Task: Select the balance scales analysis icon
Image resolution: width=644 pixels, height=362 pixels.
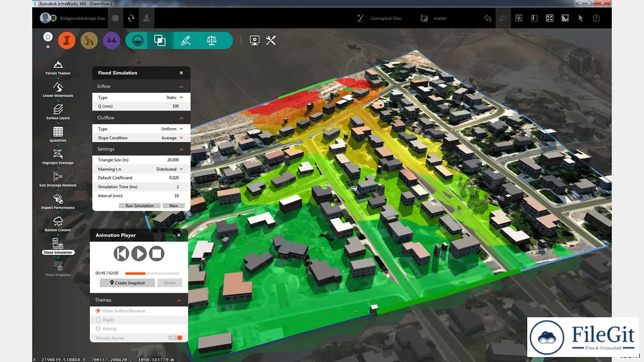Action: (211, 40)
